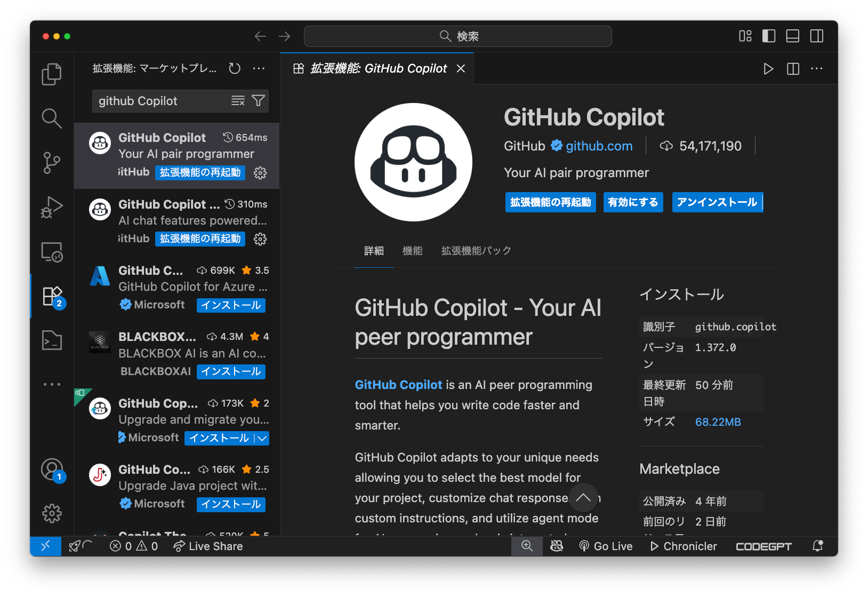Select the GitHub Copilot 654ms extension entry
The height and width of the screenshot is (596, 868).
click(177, 155)
